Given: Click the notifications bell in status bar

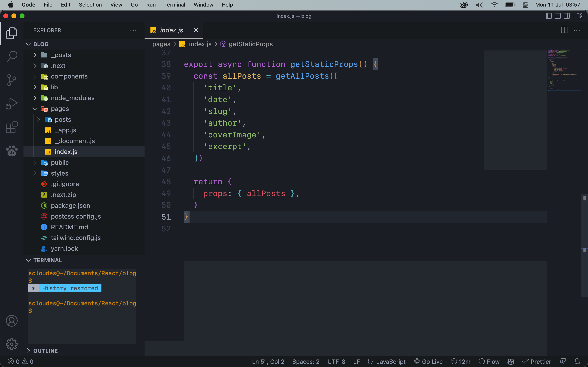Looking at the screenshot, I should click(577, 361).
